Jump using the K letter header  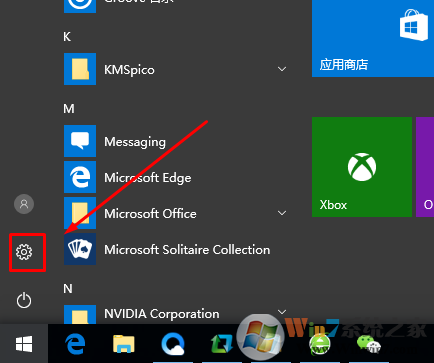[x=67, y=37]
